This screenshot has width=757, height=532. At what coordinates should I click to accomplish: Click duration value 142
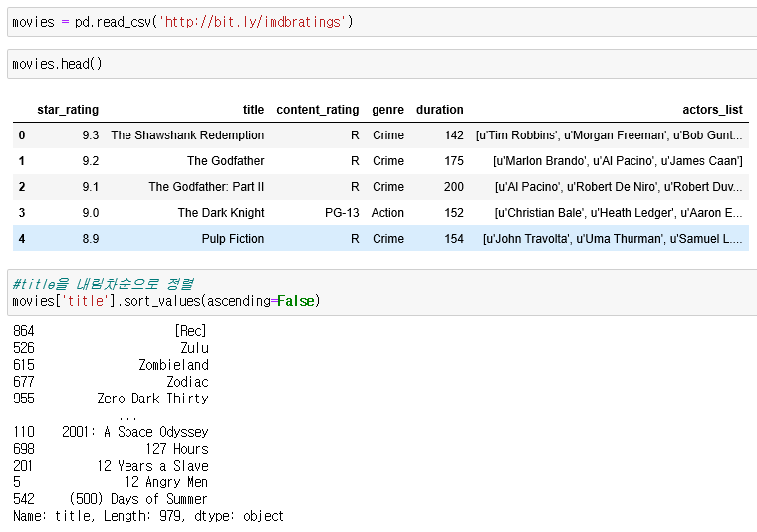click(454, 135)
